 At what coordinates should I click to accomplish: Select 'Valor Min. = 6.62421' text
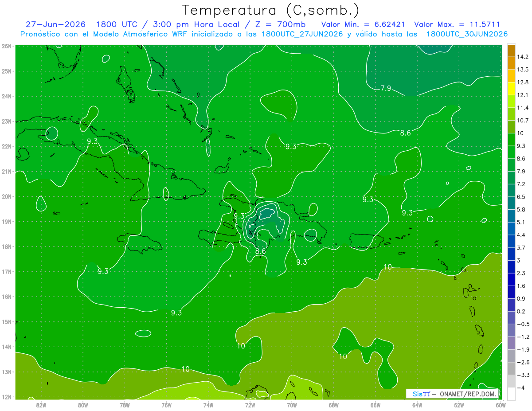pos(363,24)
